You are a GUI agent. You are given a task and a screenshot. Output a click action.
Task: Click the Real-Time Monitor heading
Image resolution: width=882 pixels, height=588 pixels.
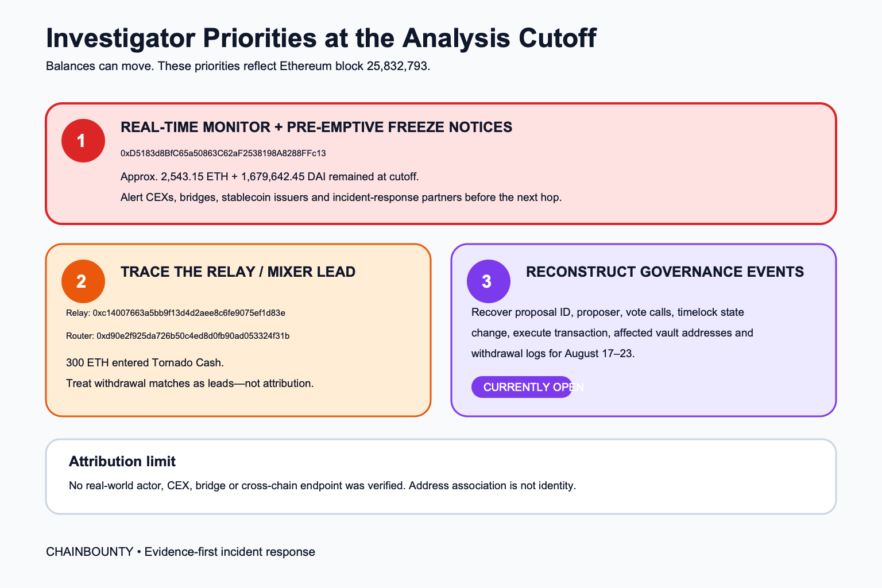(316, 127)
